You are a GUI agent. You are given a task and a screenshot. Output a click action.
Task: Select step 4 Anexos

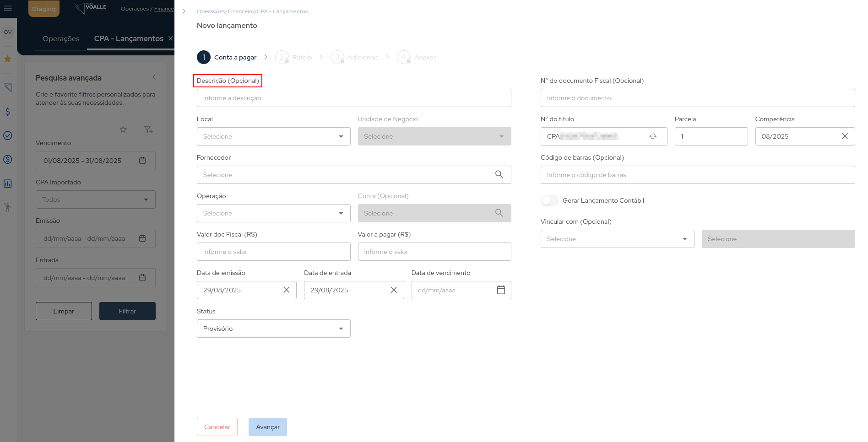pos(417,57)
